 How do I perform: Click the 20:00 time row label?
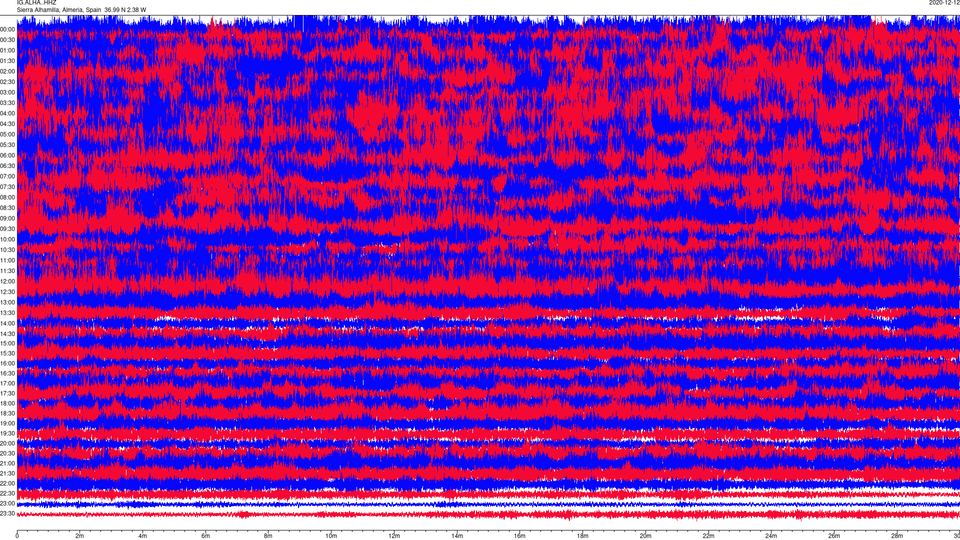[x=7, y=443]
